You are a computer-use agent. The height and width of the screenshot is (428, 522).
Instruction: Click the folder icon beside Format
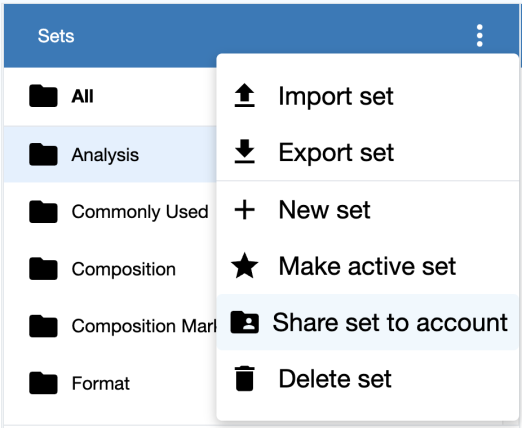(43, 383)
